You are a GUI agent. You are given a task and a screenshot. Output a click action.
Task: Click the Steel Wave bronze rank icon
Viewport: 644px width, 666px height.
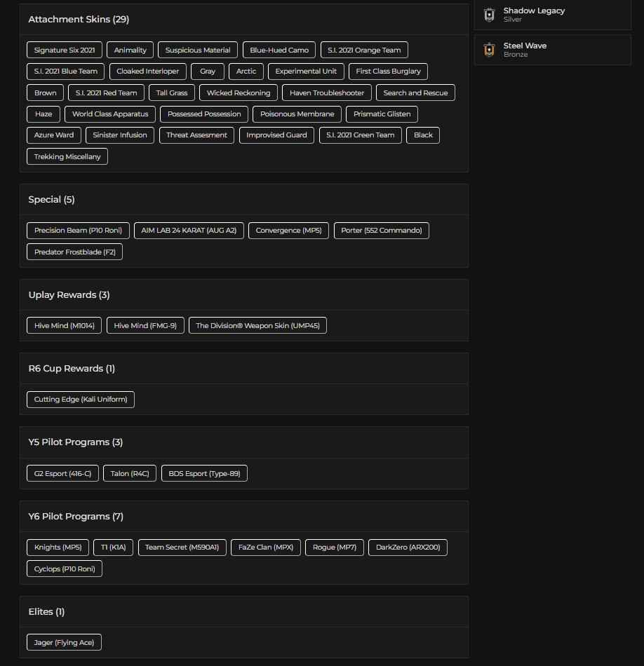490,50
